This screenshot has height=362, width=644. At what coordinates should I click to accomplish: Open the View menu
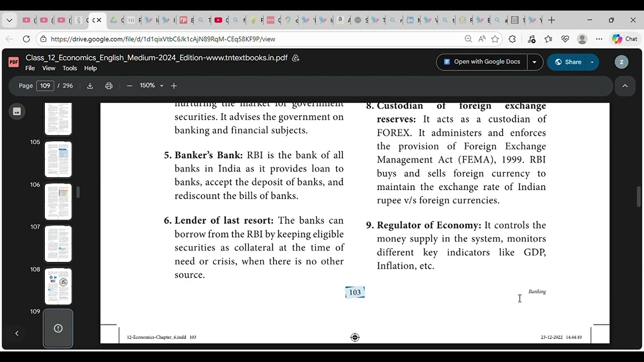point(49,68)
